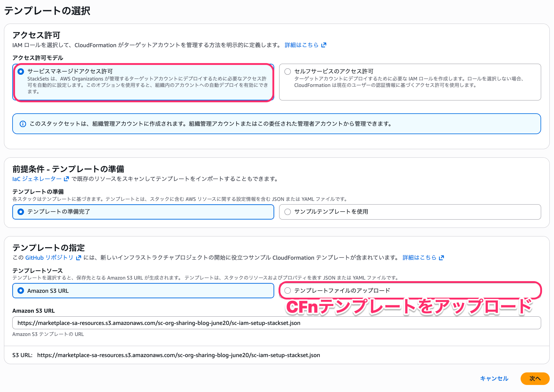This screenshot has height=392, width=554.
Task: Choose サンプルテンプレートを使用 option
Action: [x=287, y=212]
